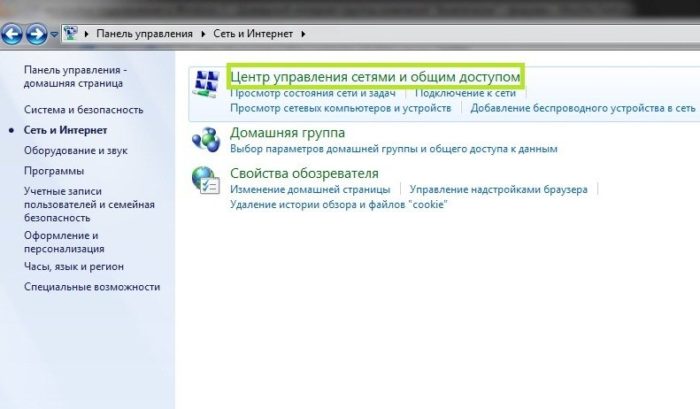Select Сеть и Интернет in the address breadcrumb
Viewport: 700px width, 409px height.
click(254, 34)
